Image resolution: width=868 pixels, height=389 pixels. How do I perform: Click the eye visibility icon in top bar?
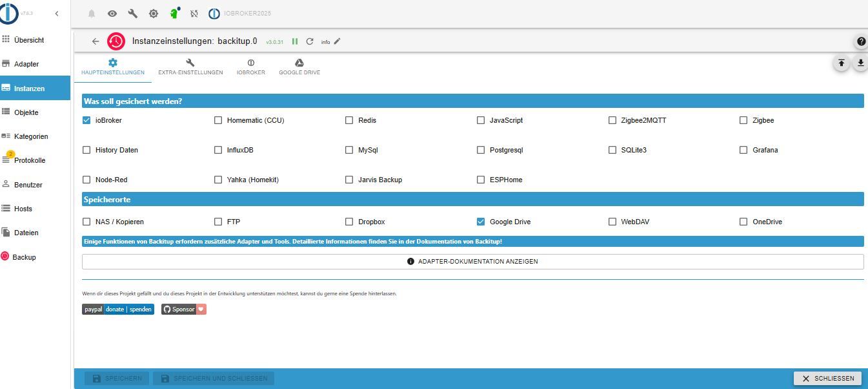click(112, 14)
